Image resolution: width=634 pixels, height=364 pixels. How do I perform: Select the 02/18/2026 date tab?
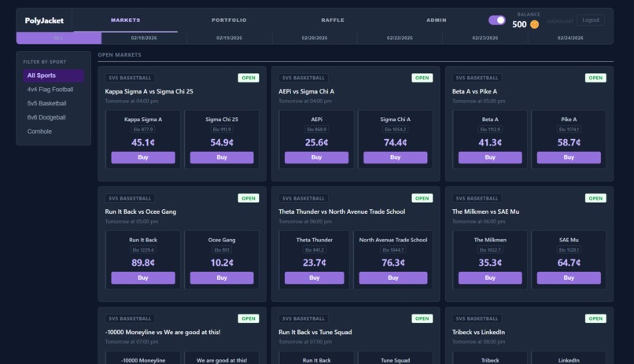point(144,38)
